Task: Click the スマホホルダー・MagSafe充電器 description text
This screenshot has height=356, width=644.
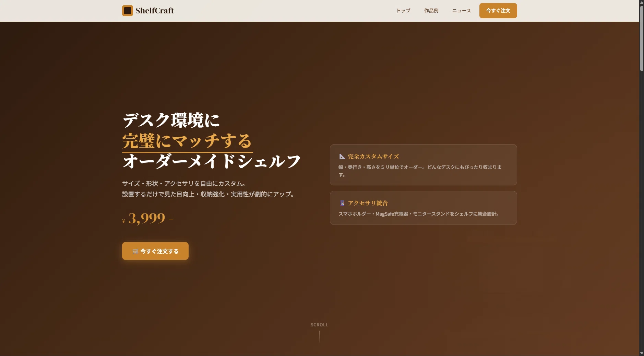Action: (x=419, y=214)
